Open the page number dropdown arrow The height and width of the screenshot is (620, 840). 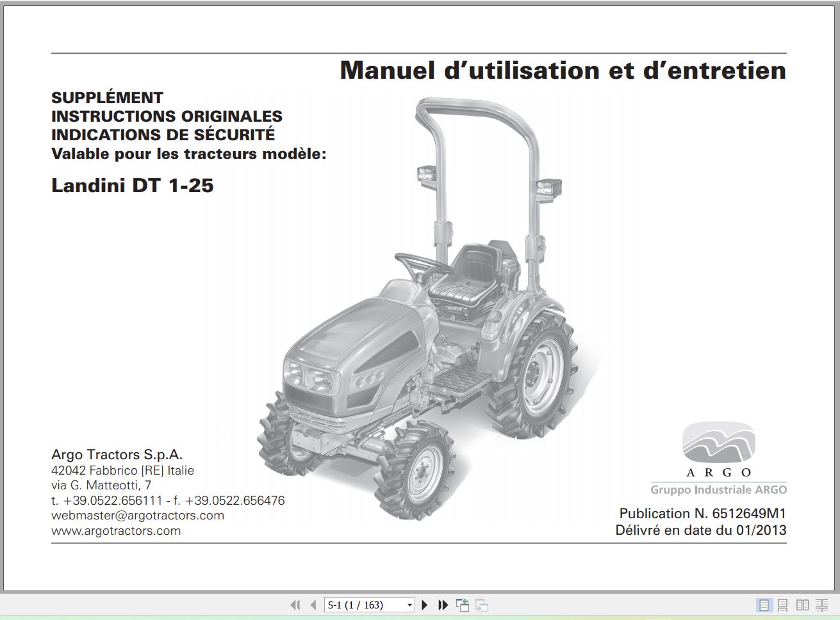tap(409, 605)
